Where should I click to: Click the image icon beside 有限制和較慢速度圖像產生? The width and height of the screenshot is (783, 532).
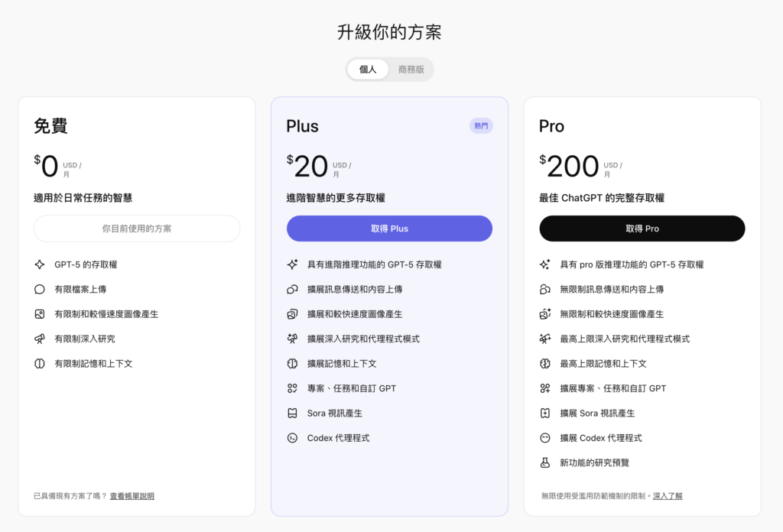40,314
